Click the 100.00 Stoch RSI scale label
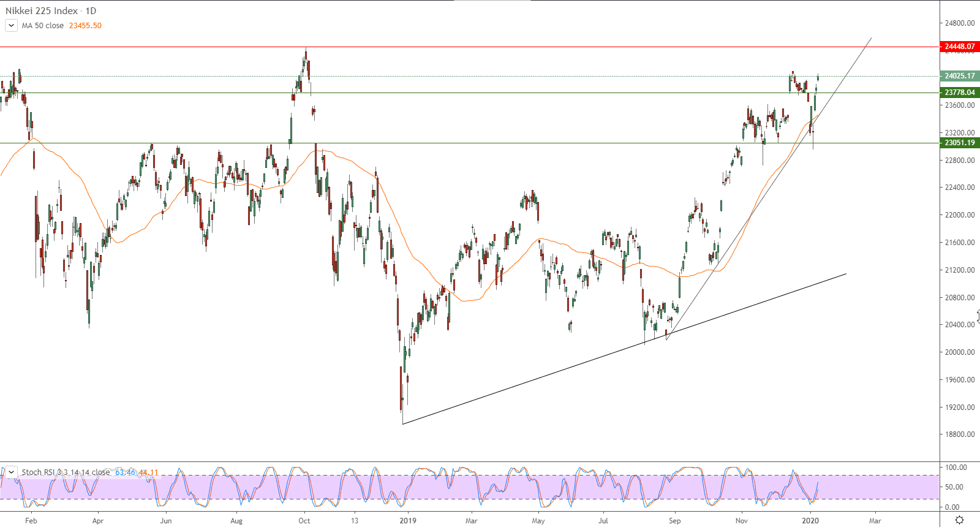This screenshot has height=527, width=980. tap(956, 468)
